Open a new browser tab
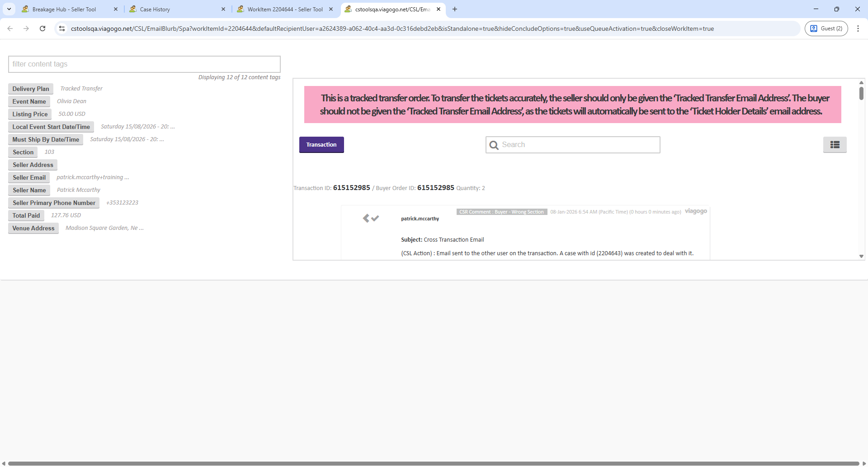 click(455, 9)
